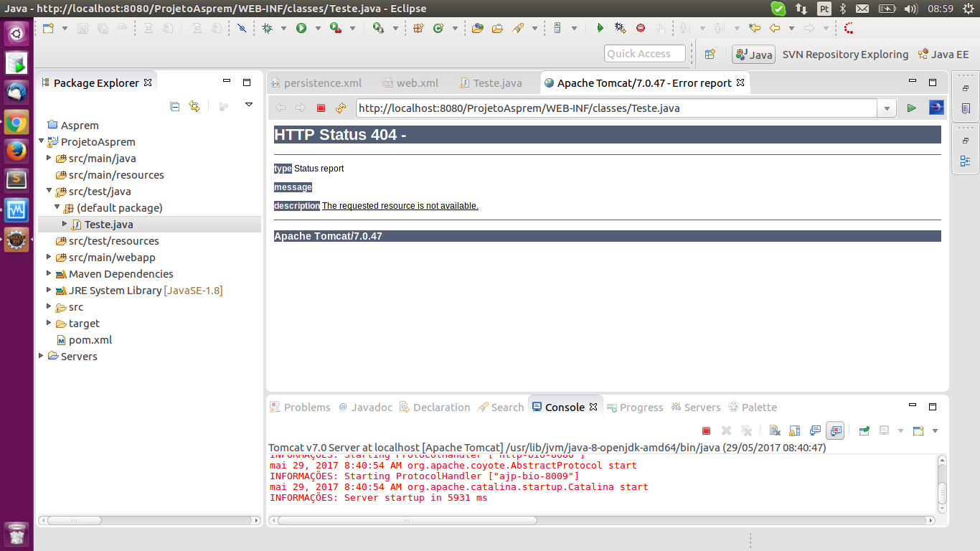980x551 pixels.
Task: Expand the src/main/java folder
Action: point(49,158)
